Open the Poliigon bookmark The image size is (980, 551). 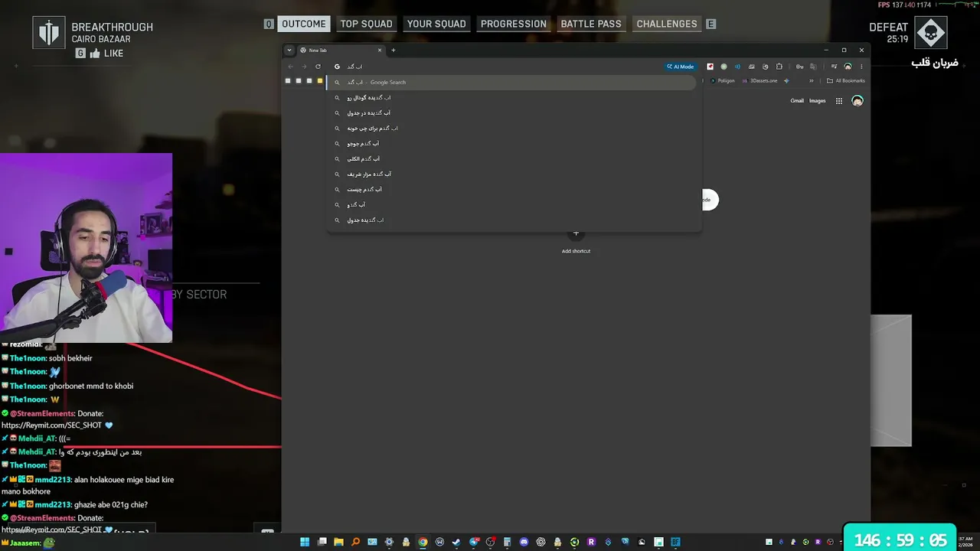tap(723, 81)
